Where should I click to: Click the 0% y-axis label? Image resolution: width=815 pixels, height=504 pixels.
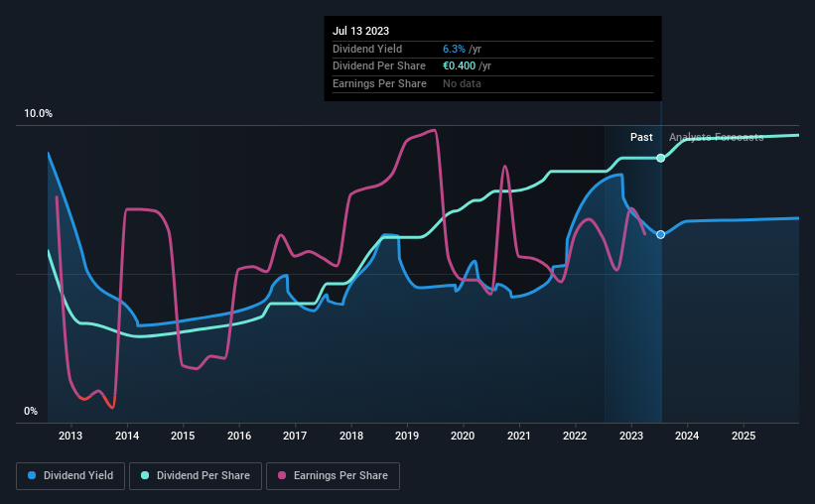tap(31, 411)
